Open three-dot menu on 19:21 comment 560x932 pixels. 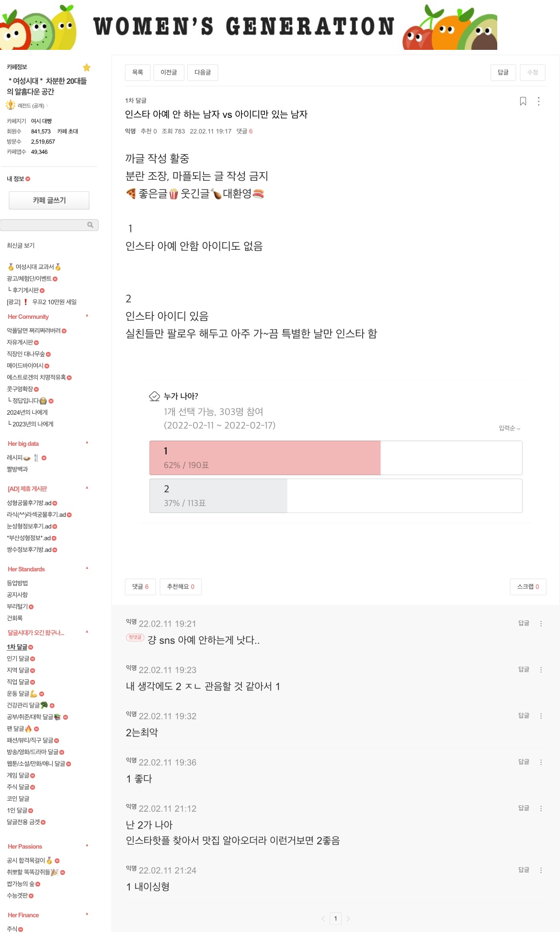tap(541, 623)
